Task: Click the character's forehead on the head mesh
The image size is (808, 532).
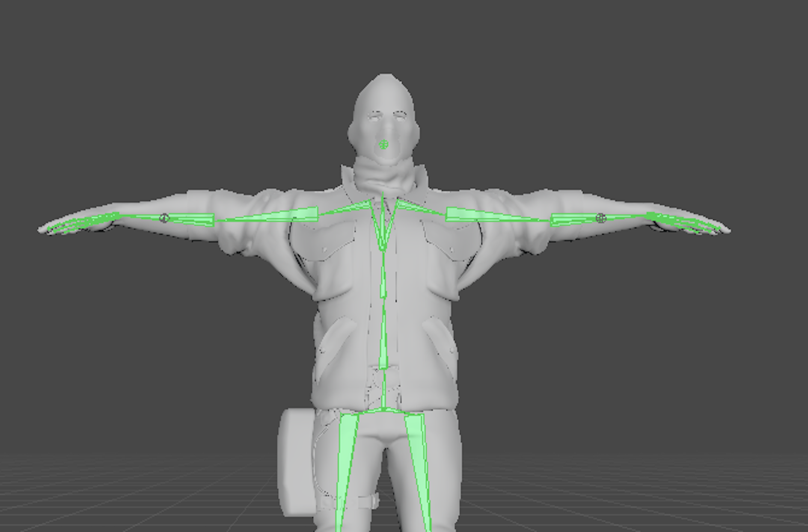Action: point(385,96)
